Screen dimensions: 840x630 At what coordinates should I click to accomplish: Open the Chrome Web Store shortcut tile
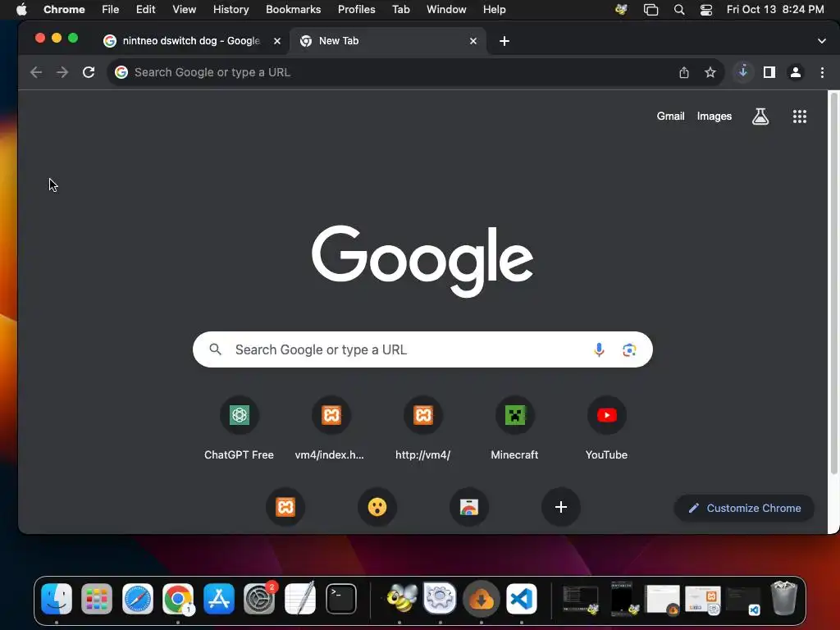pos(468,507)
